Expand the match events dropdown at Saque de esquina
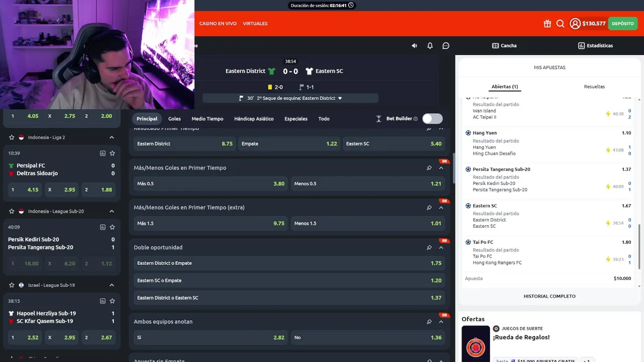644x362 pixels. (x=340, y=99)
